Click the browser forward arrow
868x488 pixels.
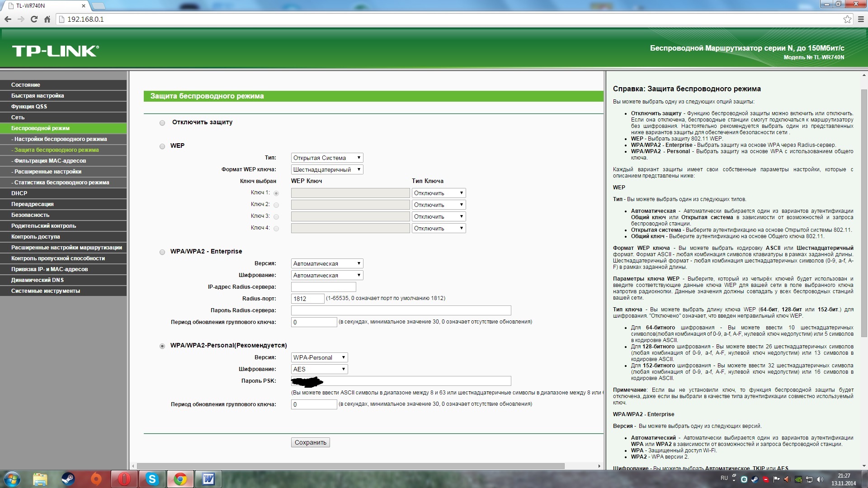click(21, 19)
